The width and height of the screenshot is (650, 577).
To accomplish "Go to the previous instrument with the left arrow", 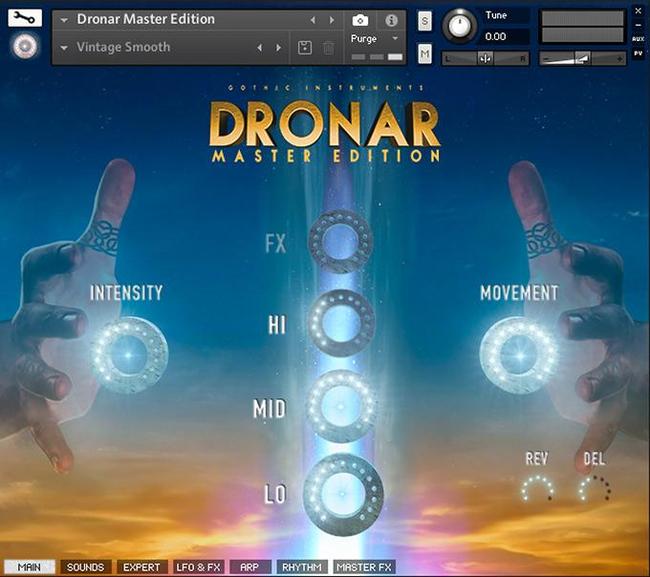I will click(313, 20).
